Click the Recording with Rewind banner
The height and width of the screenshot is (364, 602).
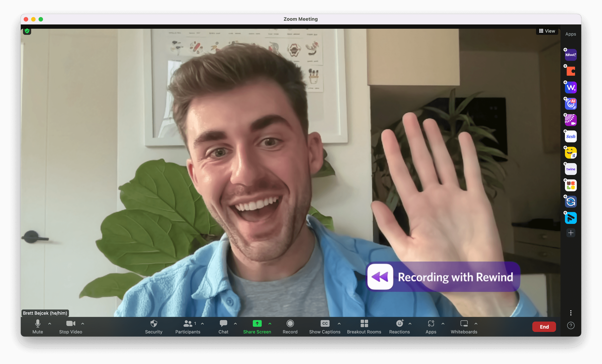pos(442,277)
